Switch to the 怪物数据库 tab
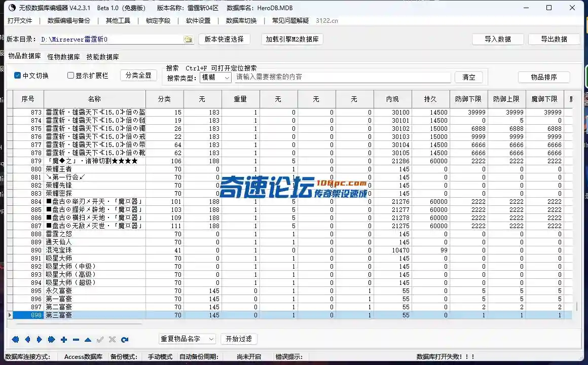The height and width of the screenshot is (365, 588). click(63, 57)
